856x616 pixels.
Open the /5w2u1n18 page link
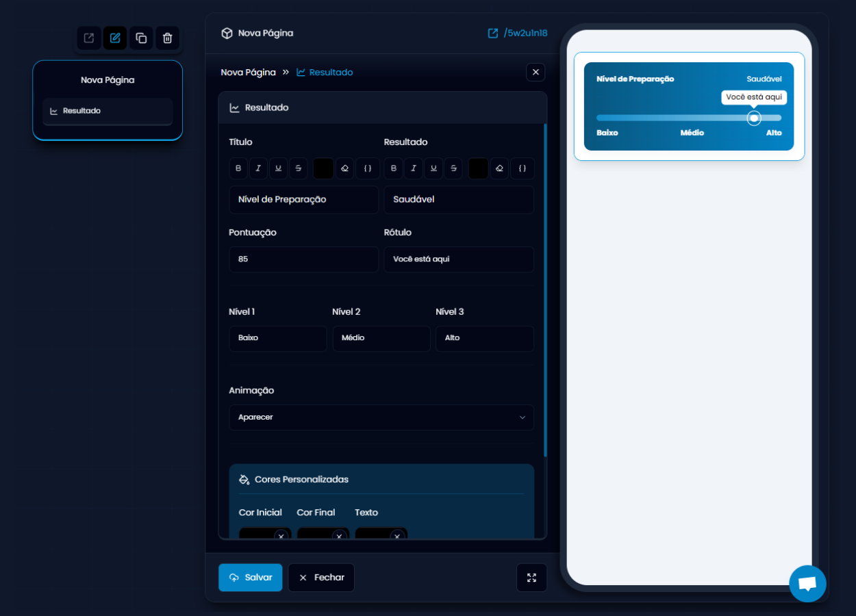[517, 33]
